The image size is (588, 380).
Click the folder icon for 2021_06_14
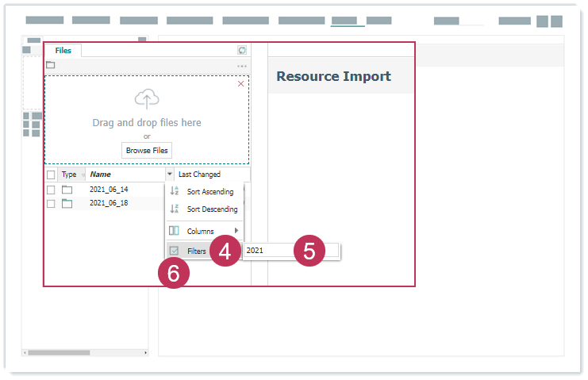[x=67, y=190]
